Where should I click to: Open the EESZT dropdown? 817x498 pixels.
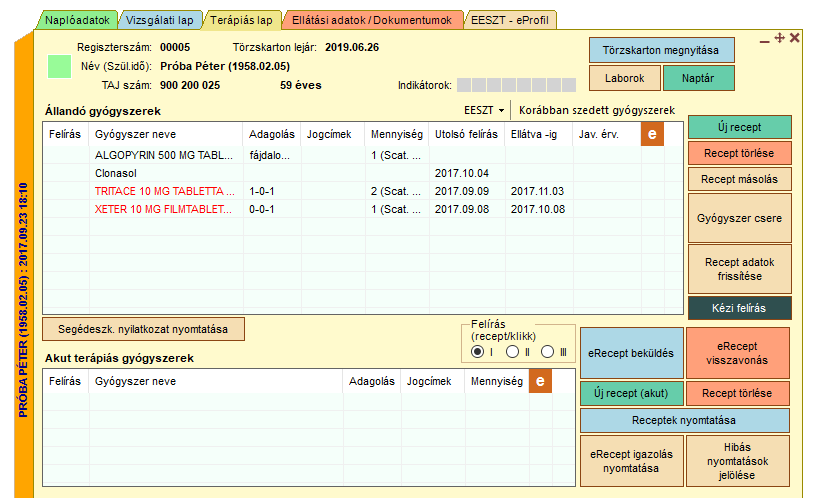coord(484,110)
